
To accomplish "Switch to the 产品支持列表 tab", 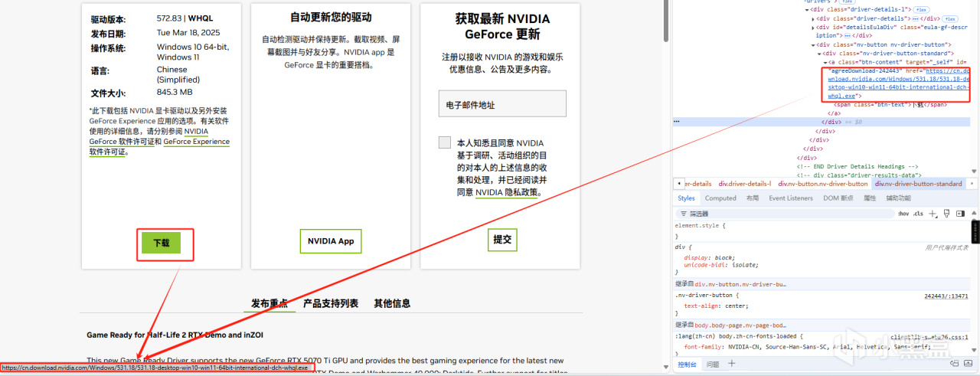I will tap(331, 303).
